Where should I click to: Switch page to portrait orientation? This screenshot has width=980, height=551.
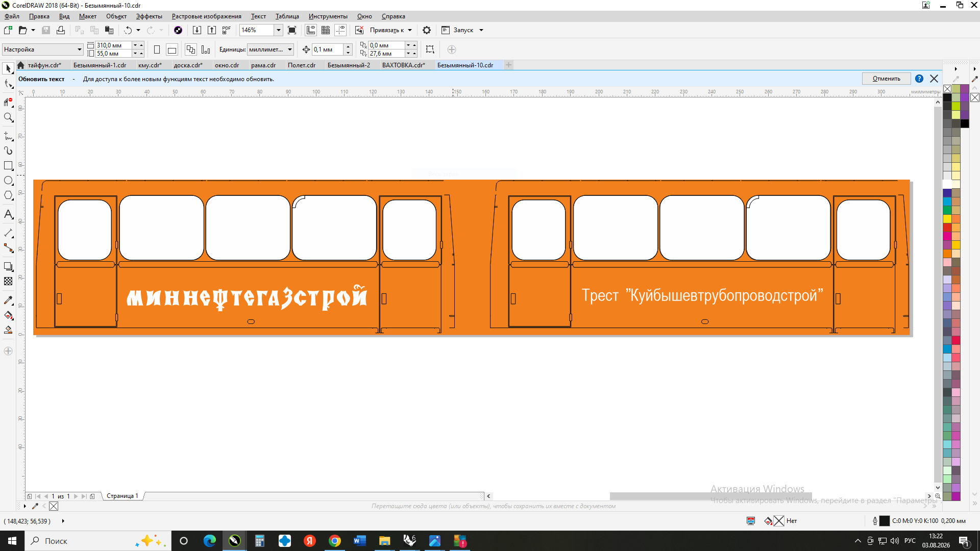157,49
